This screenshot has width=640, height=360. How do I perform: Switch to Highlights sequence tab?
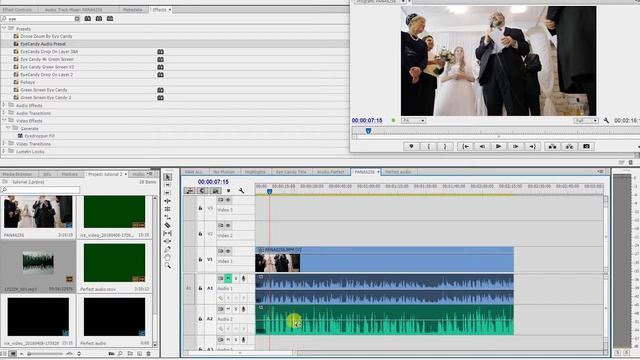click(255, 172)
